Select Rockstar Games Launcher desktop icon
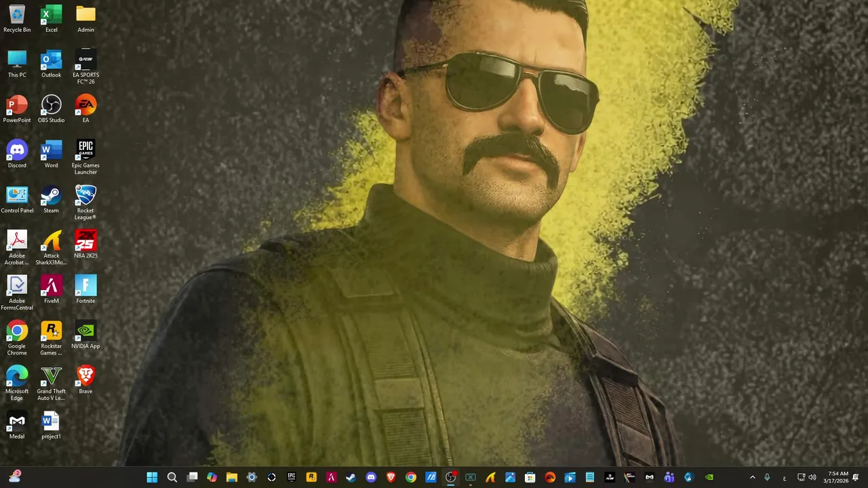The image size is (868, 488). click(52, 338)
